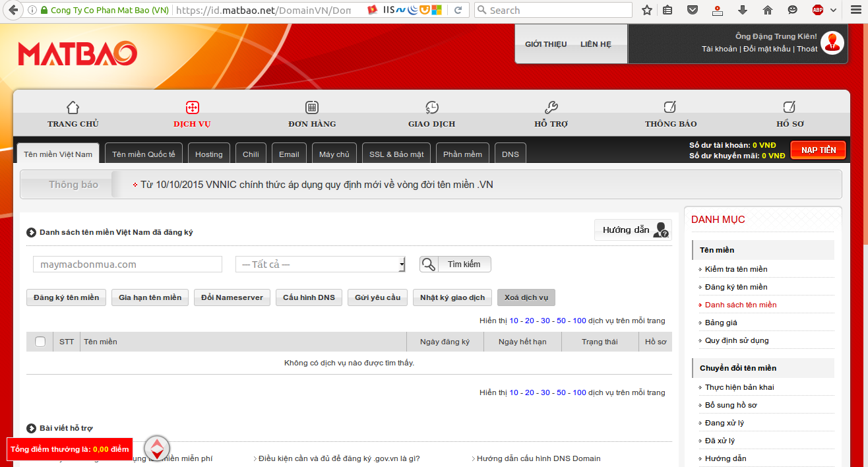Open the SSL & Bảo mật tab
This screenshot has width=868, height=467.
tap(396, 154)
